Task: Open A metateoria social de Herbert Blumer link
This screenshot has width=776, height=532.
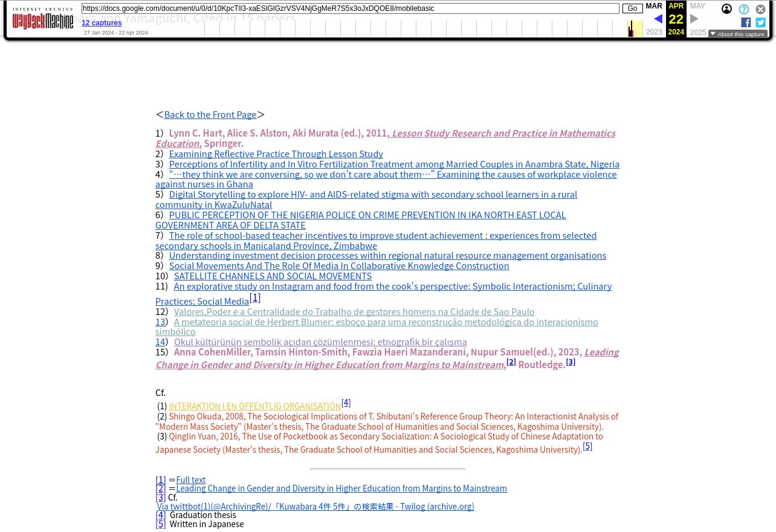Action: pyautogui.click(x=377, y=326)
